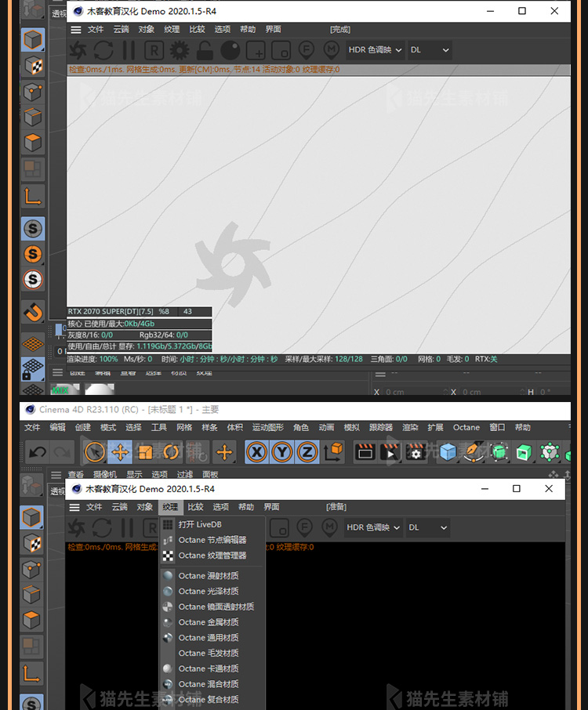Expand the DL kernel dropdown in lower window
Screen dimensions: 588x710
tap(429, 527)
